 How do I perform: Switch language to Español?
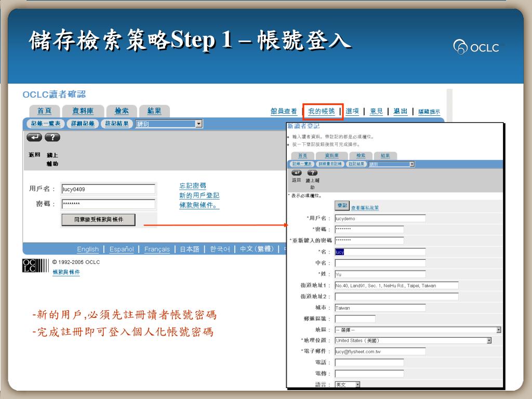coord(122,249)
